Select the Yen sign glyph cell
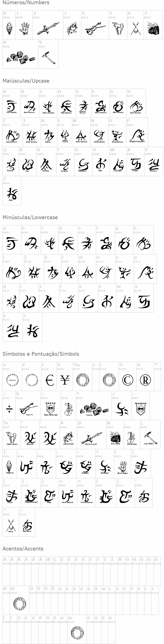 (65, 380)
